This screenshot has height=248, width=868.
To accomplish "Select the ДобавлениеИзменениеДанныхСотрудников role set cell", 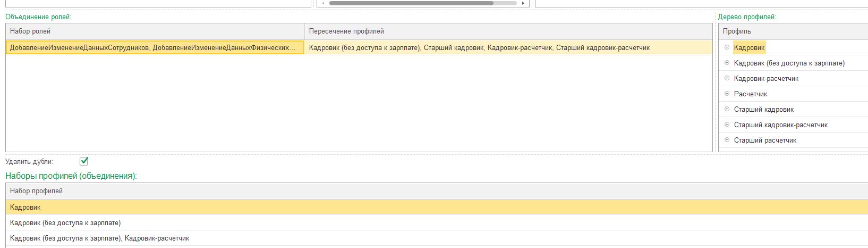I will (x=155, y=47).
